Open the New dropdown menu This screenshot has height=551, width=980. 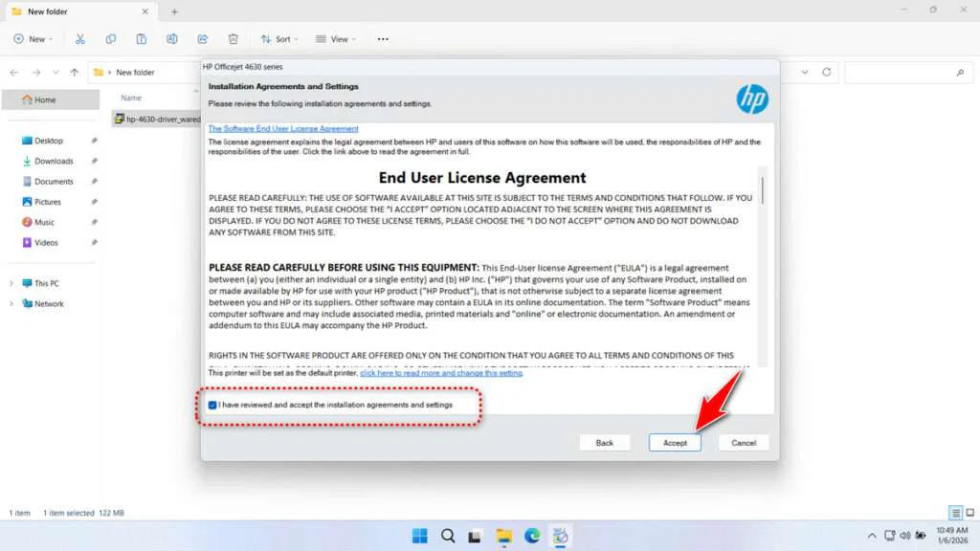click(x=33, y=38)
